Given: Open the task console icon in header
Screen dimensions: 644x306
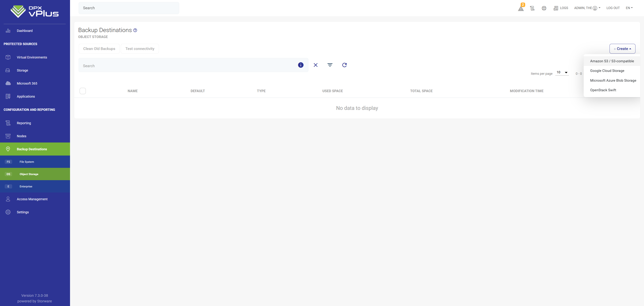Looking at the screenshot, I should 532,8.
